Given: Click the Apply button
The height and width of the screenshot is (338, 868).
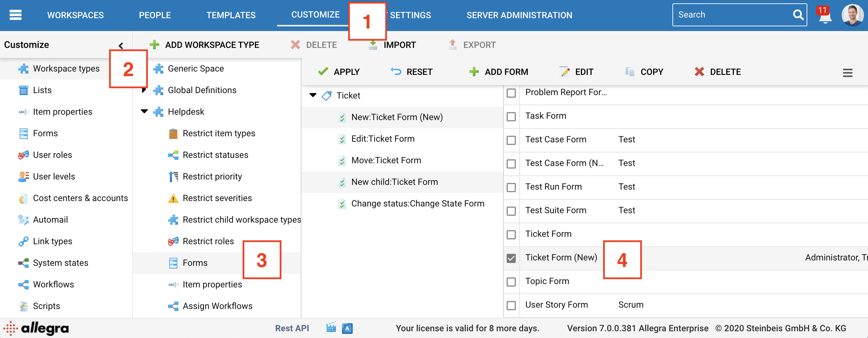Looking at the screenshot, I should 339,72.
